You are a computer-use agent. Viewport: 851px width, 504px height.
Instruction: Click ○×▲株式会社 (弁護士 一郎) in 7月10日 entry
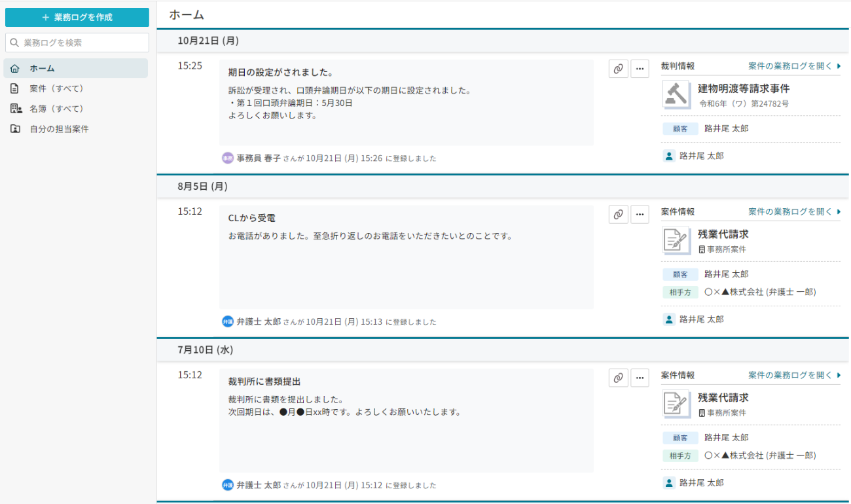760,456
